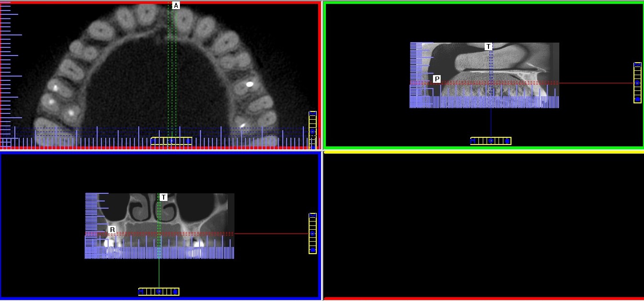Screen dimensions: 644x301
Task: Click the 'M' handle atop coronal pane's vertical slider
Action: click(x=312, y=215)
